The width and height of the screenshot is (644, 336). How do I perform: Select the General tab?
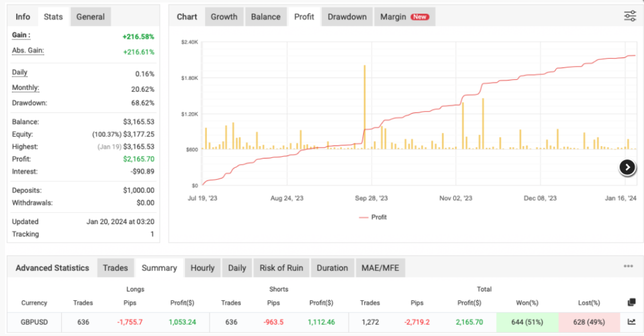point(90,16)
